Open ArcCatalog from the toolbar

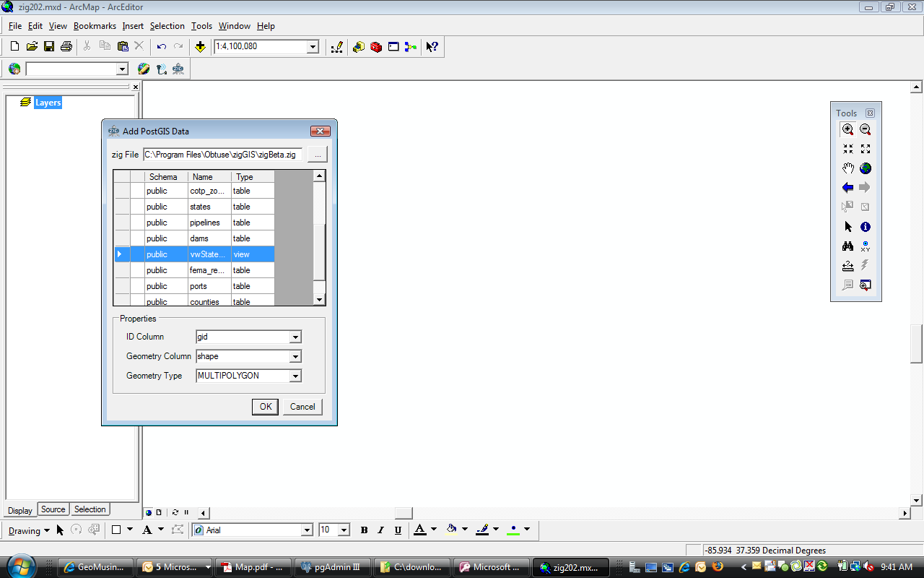pyautogui.click(x=359, y=46)
